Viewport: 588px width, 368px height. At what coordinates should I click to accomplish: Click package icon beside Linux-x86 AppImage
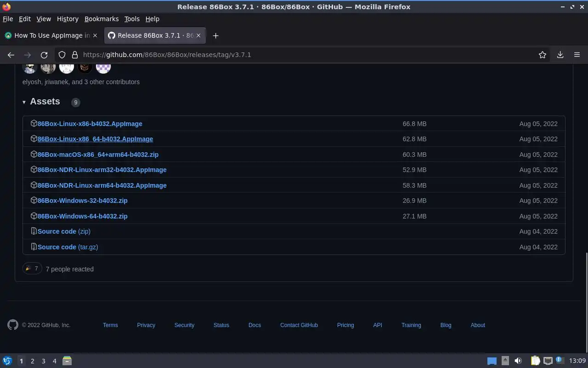coord(34,123)
